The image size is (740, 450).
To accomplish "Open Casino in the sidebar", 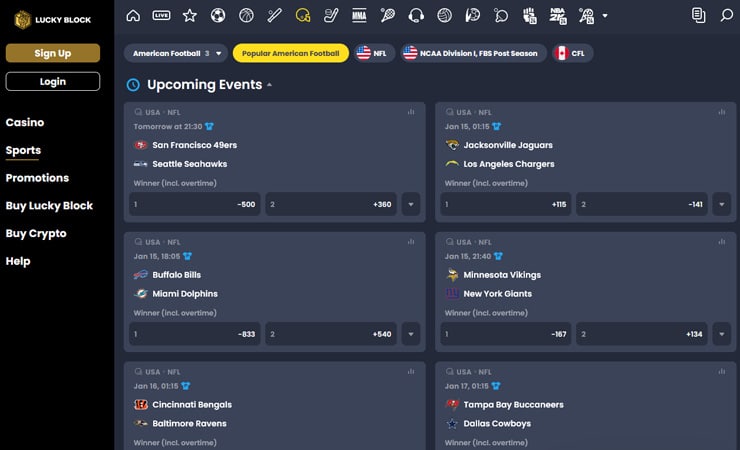I will tap(25, 122).
